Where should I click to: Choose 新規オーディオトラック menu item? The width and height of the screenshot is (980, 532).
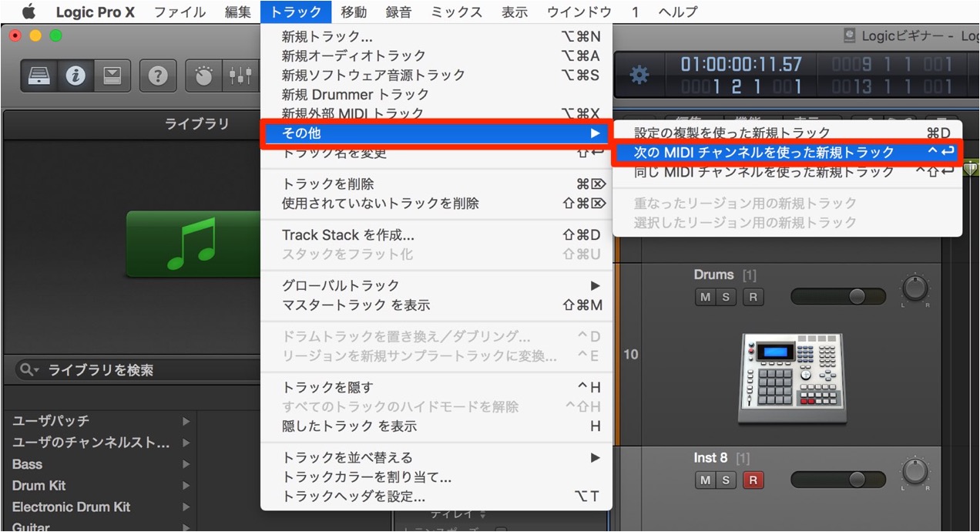click(436, 56)
